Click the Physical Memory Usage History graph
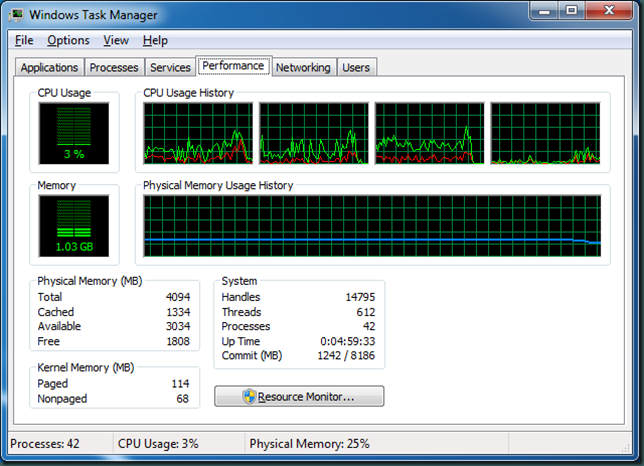Image resolution: width=644 pixels, height=466 pixels. [372, 226]
